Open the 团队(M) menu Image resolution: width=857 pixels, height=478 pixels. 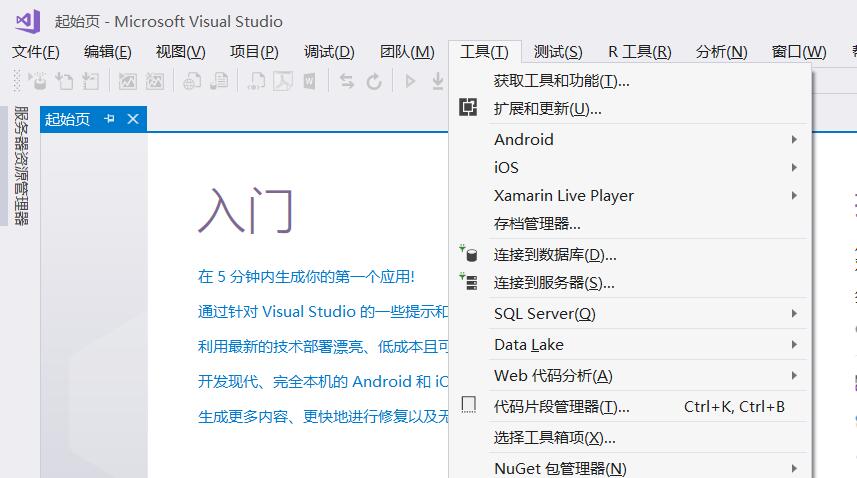(x=407, y=52)
